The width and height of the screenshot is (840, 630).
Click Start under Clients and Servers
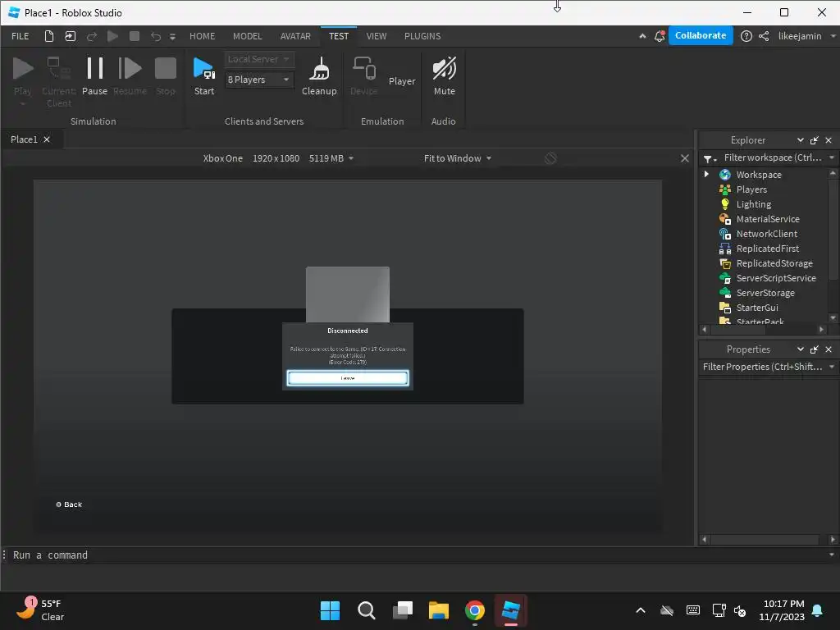(204, 75)
